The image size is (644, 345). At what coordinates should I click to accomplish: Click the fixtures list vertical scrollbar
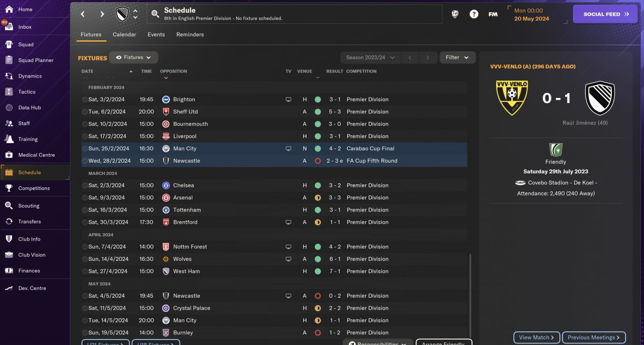click(x=470, y=292)
